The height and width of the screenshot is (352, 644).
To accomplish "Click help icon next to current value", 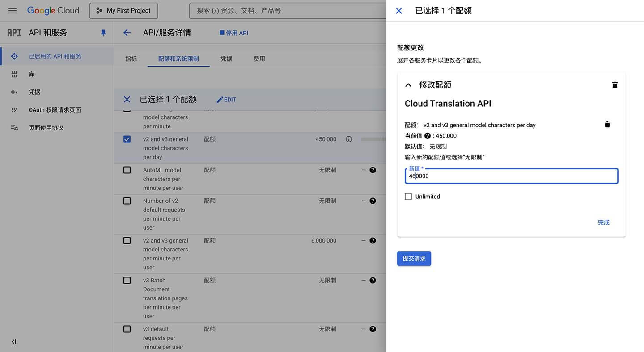I will [x=428, y=136].
